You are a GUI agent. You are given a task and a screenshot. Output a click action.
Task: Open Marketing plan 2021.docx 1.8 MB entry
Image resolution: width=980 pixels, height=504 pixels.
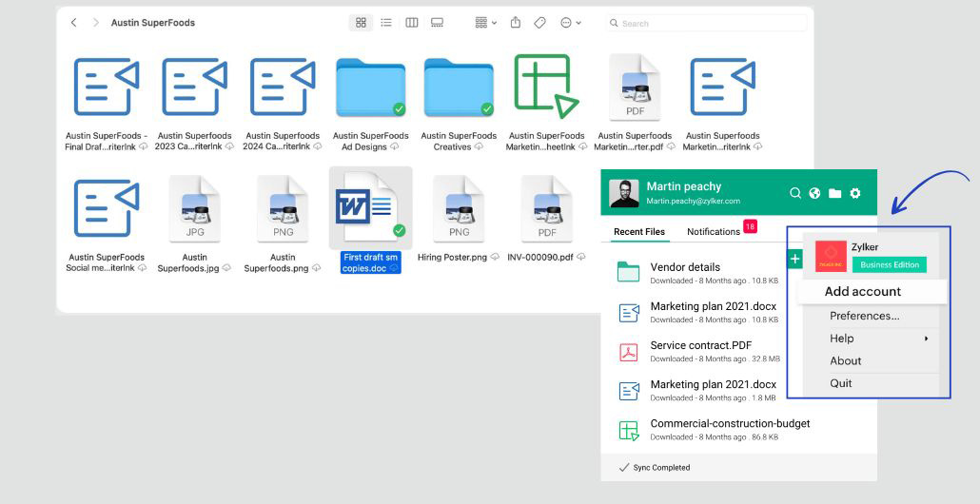click(697, 390)
